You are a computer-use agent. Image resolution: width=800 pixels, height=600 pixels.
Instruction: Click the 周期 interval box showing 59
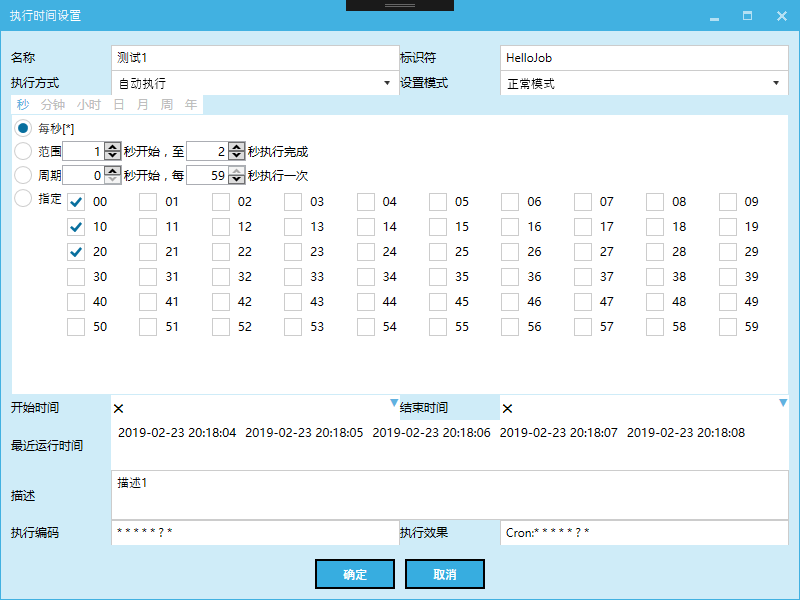[207, 175]
